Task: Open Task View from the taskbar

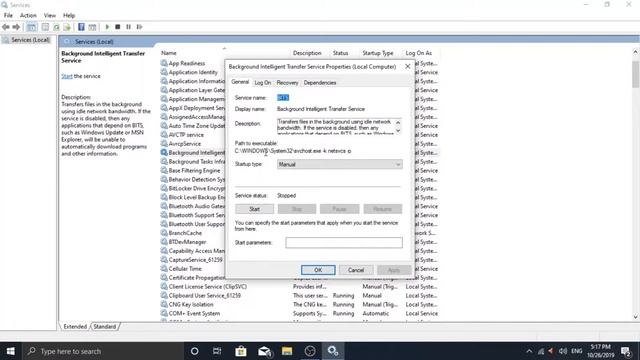Action: [x=217, y=351]
